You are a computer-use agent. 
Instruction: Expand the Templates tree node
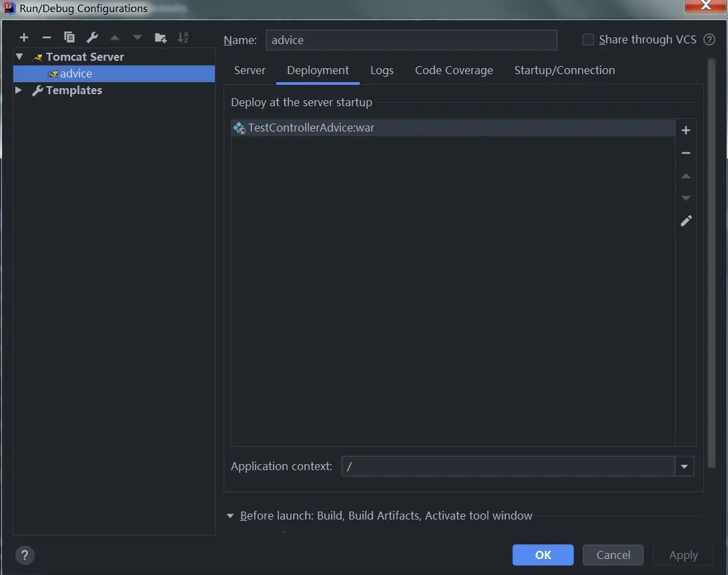19,90
